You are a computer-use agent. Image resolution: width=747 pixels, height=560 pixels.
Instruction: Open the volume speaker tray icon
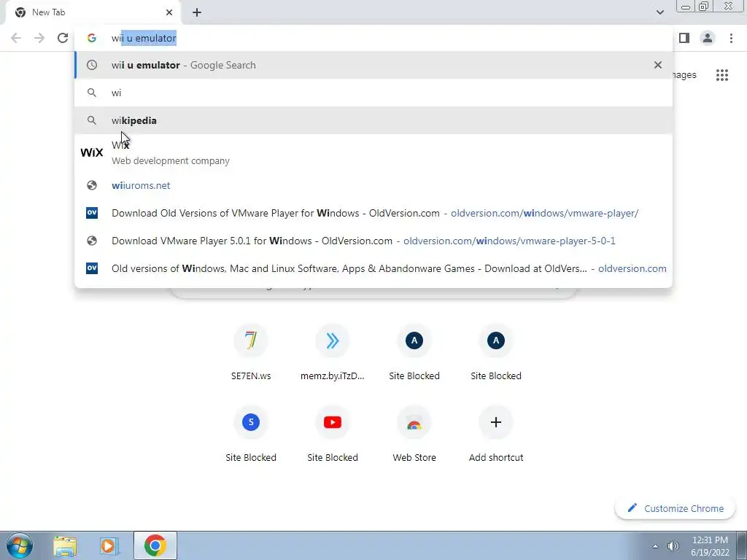pyautogui.click(x=673, y=546)
